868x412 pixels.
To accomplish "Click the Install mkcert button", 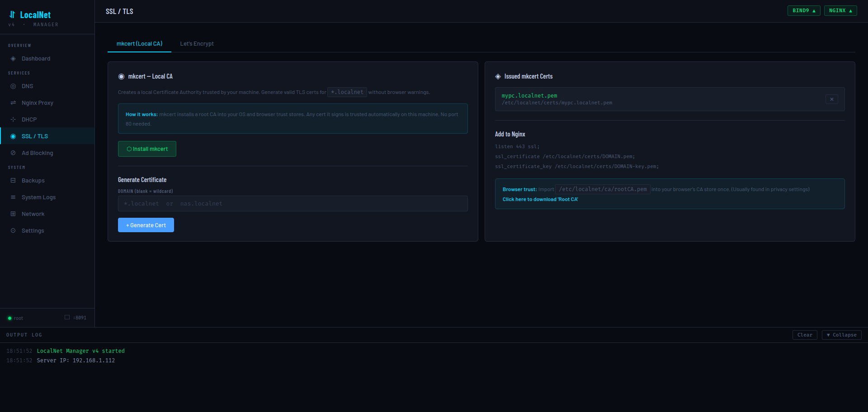I will [147, 149].
